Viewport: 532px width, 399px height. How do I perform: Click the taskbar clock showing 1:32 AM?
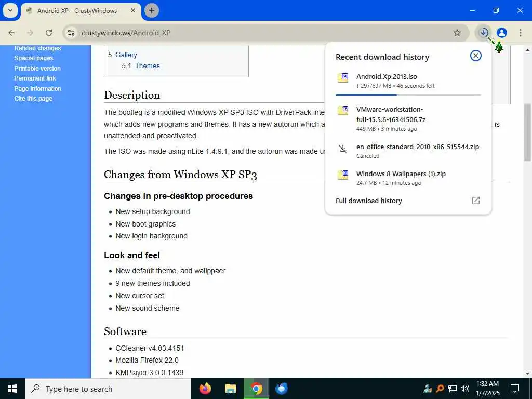(x=487, y=389)
